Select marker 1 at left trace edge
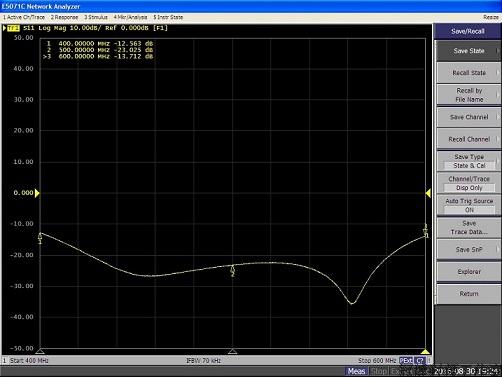 point(40,238)
